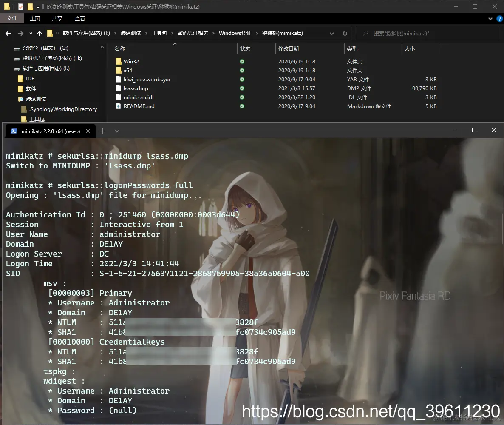
Task: Select the lsass.dmp file icon
Action: tap(119, 88)
